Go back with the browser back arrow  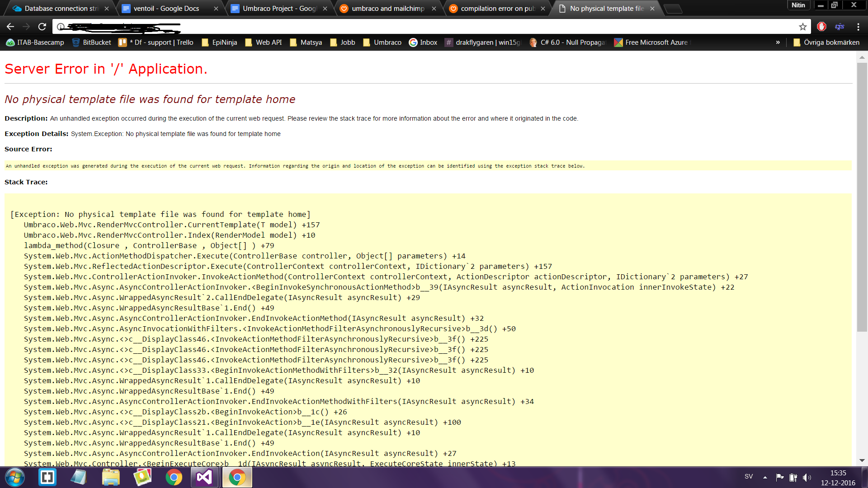(10, 27)
